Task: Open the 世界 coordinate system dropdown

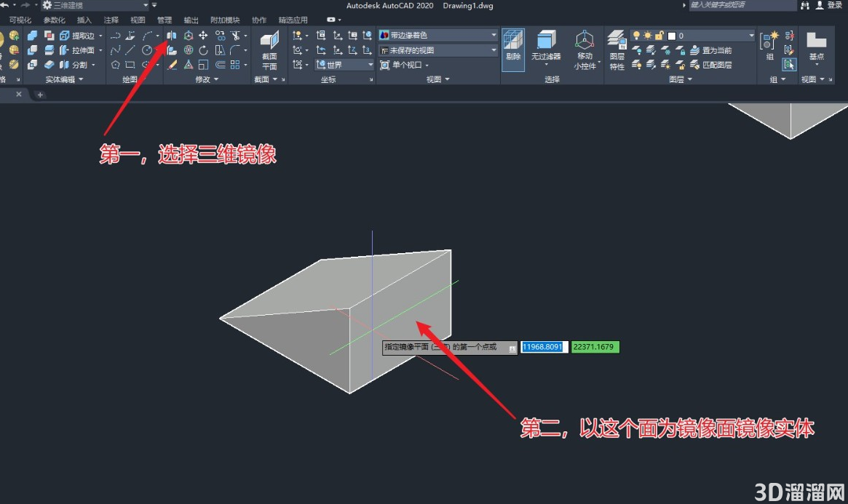Action: (344, 65)
